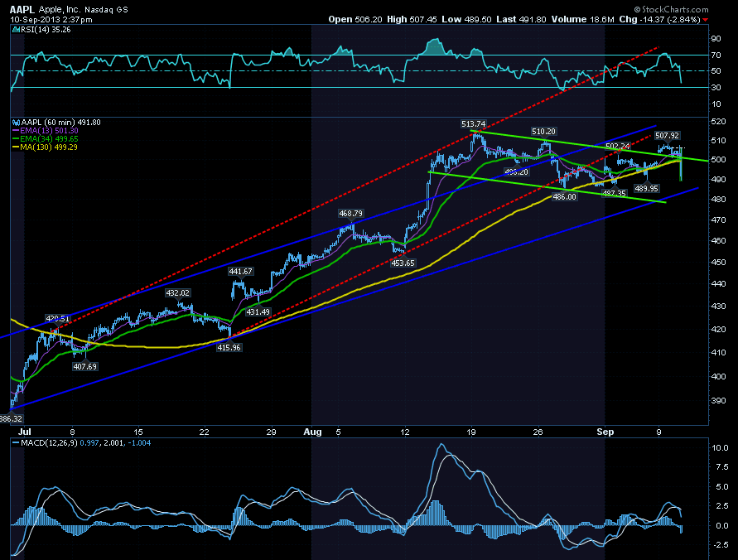Click the AAPL (60 min) 491.80 legend

57,123
